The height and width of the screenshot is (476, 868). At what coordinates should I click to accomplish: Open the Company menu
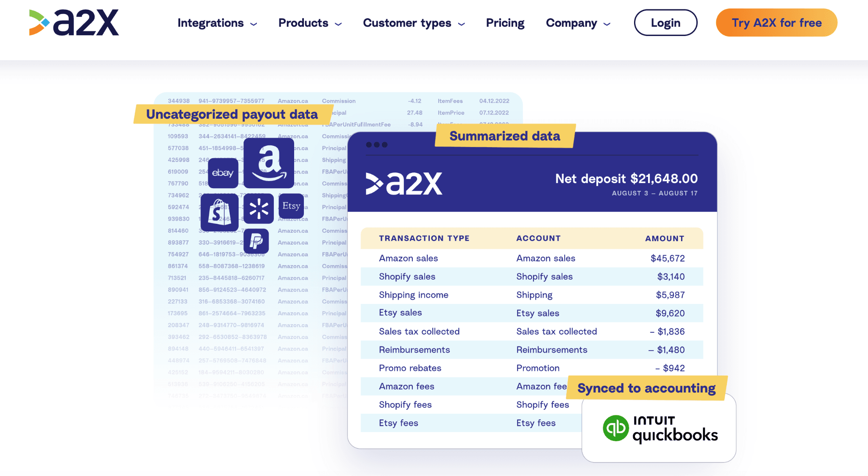click(x=578, y=23)
